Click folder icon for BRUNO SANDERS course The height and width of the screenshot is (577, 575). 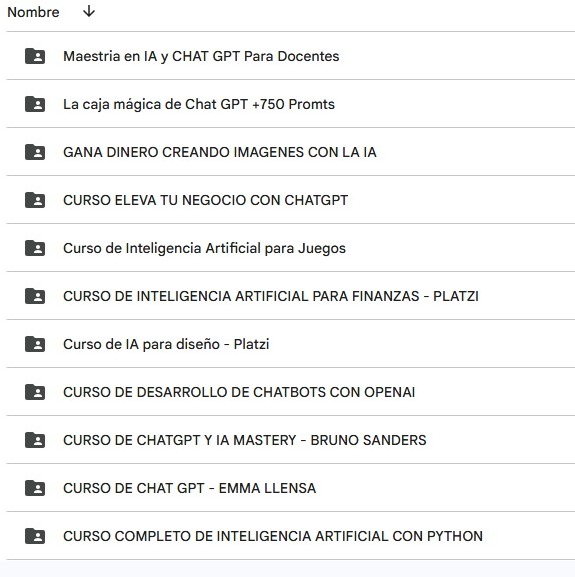click(x=35, y=440)
